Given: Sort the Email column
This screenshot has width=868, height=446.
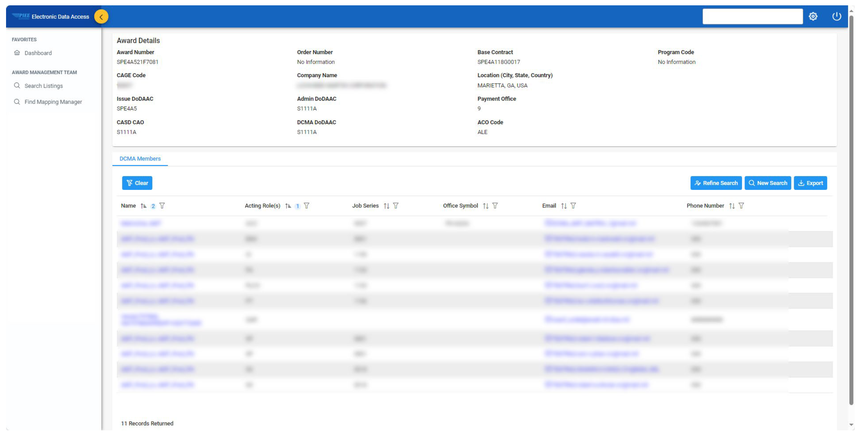Looking at the screenshot, I should click(564, 206).
